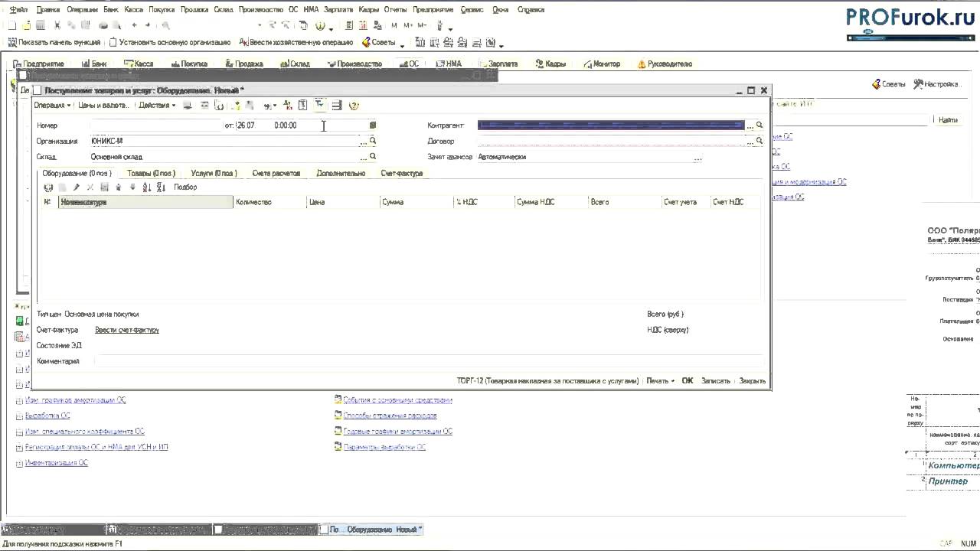This screenshot has height=551, width=980.
Task: Click the Ввести счет-фактуру link
Action: (x=127, y=330)
